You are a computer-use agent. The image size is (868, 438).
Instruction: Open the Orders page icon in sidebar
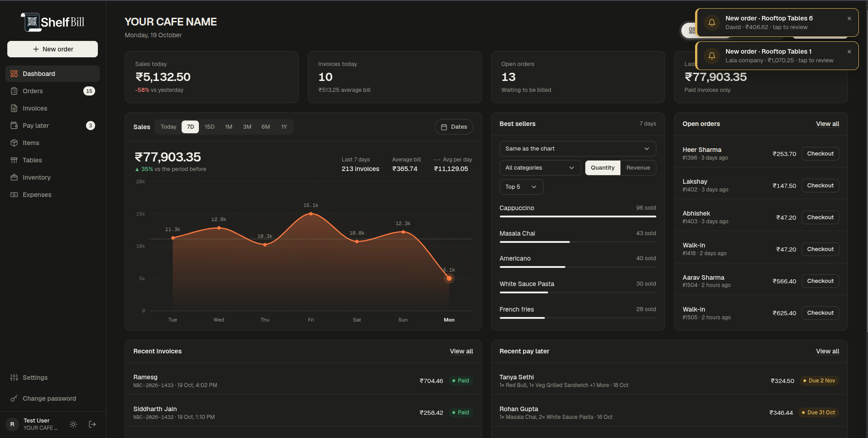click(14, 91)
